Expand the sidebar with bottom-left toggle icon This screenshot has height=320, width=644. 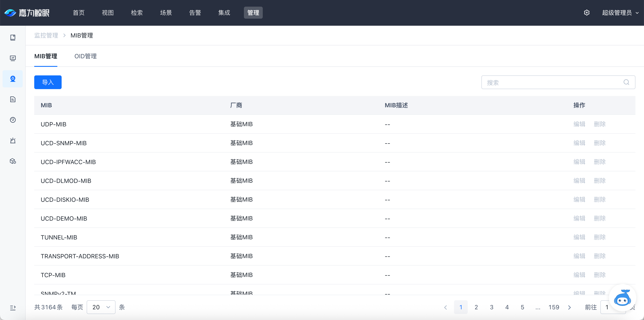13,308
